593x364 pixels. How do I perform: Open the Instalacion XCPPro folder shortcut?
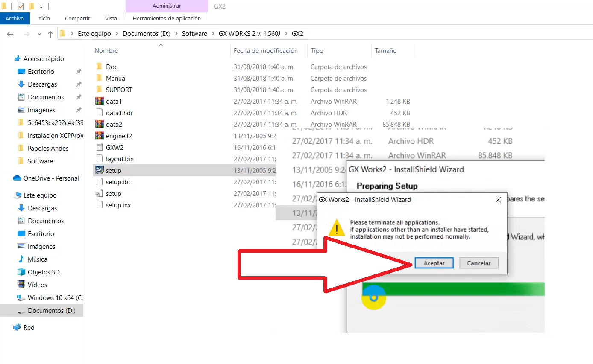coord(56,136)
